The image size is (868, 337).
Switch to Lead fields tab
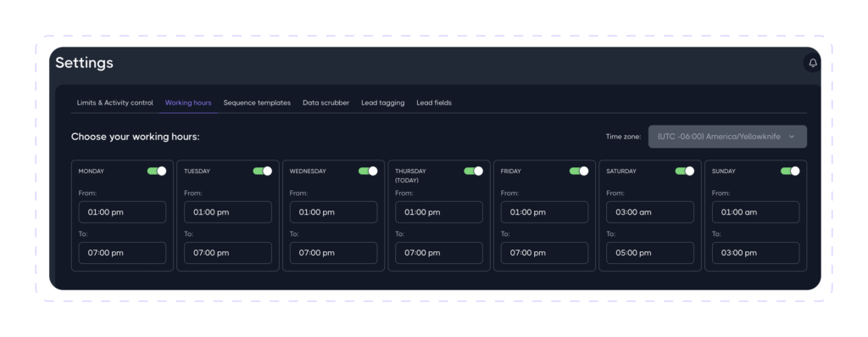(434, 103)
